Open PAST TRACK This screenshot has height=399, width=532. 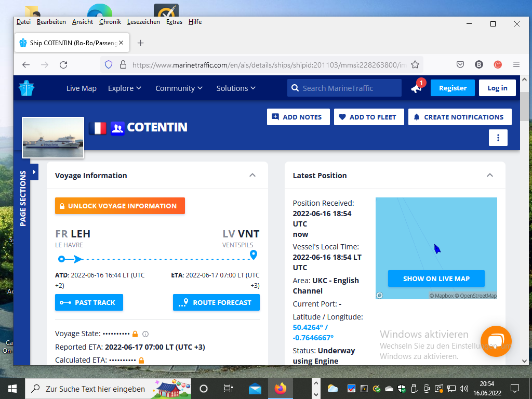click(x=89, y=302)
